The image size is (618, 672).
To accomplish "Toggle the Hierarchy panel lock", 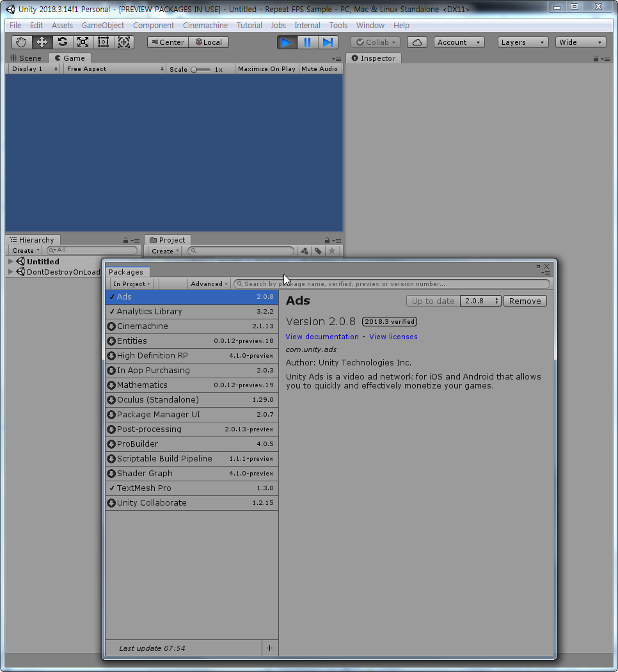I will (x=125, y=241).
